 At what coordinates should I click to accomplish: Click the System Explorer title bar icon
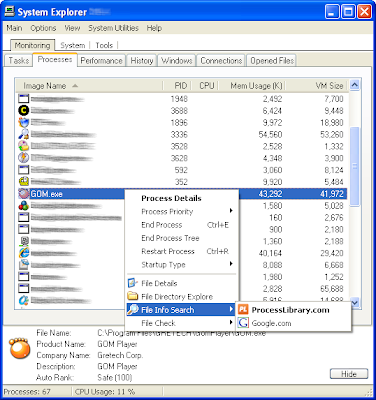pyautogui.click(x=9, y=12)
